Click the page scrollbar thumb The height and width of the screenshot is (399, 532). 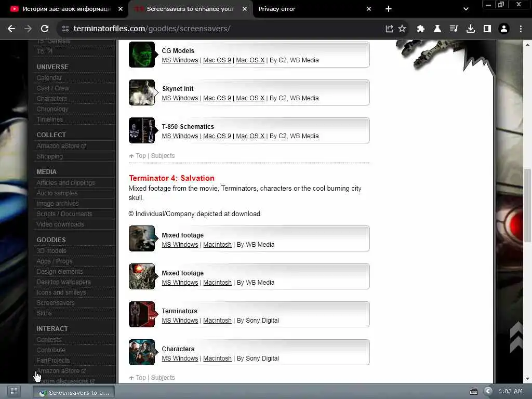pyautogui.click(x=527, y=205)
